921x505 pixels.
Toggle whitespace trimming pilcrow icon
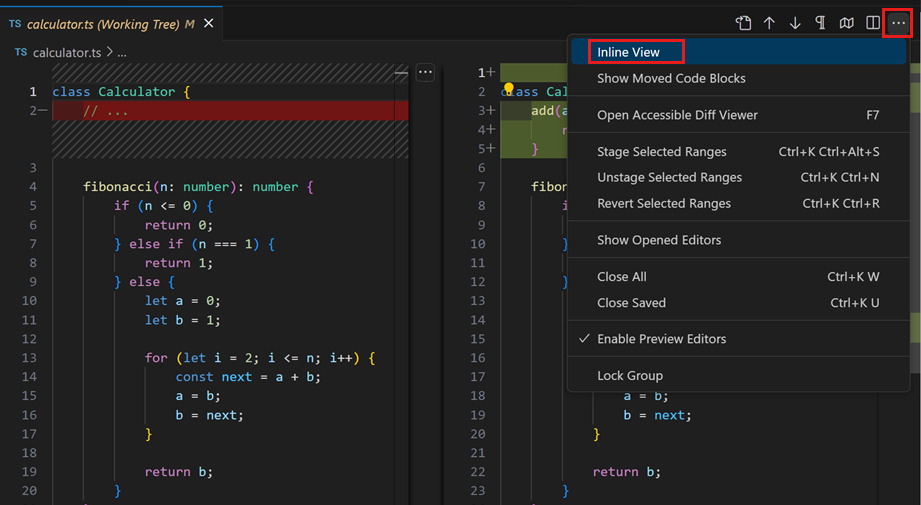(x=821, y=23)
